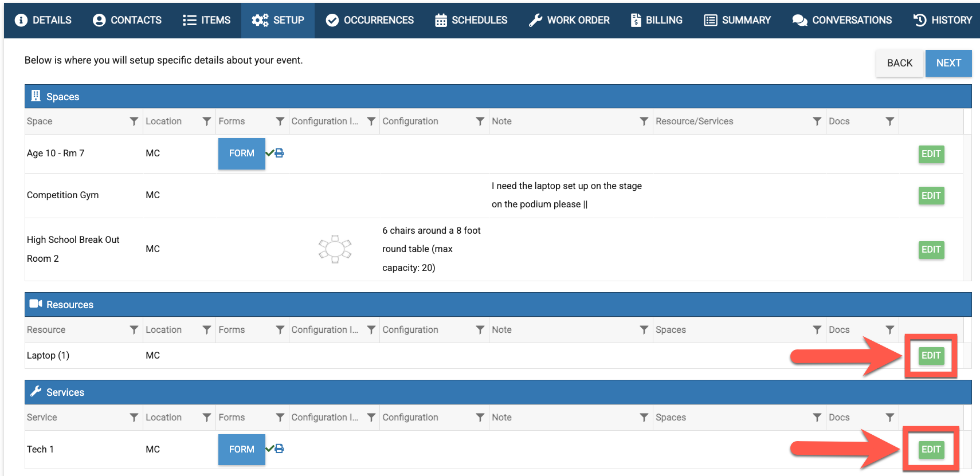
Task: Filter the Resource/Services column in Spaces
Action: click(x=817, y=121)
